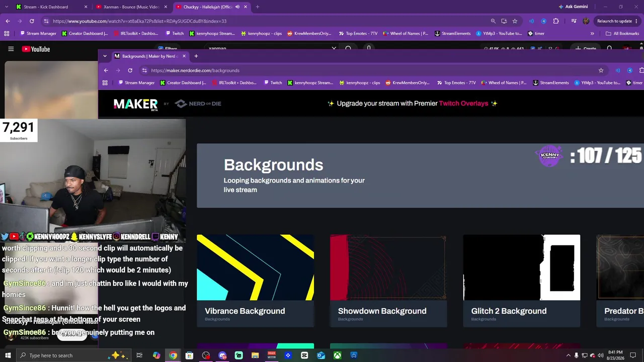Open the Xbox app from the taskbar
The width and height of the screenshot is (644, 362).
click(337, 355)
